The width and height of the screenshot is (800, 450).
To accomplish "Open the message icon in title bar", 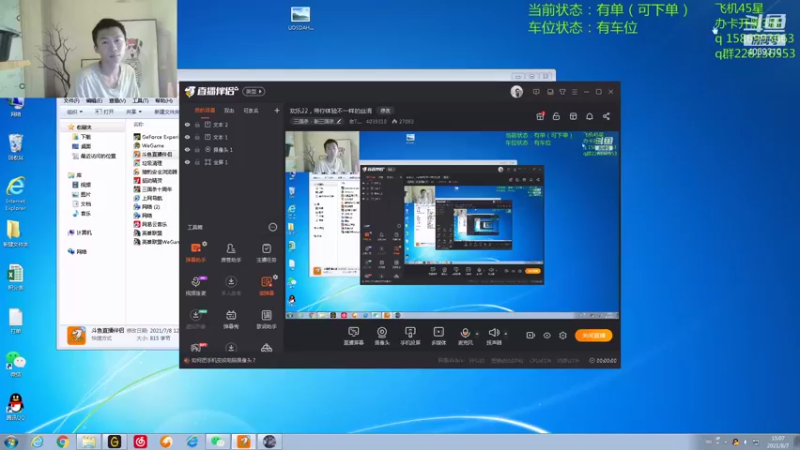I will tap(536, 92).
